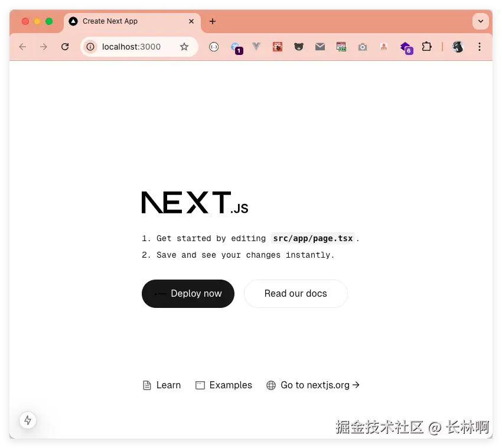Open the Vue devtools extension icon

tap(256, 47)
